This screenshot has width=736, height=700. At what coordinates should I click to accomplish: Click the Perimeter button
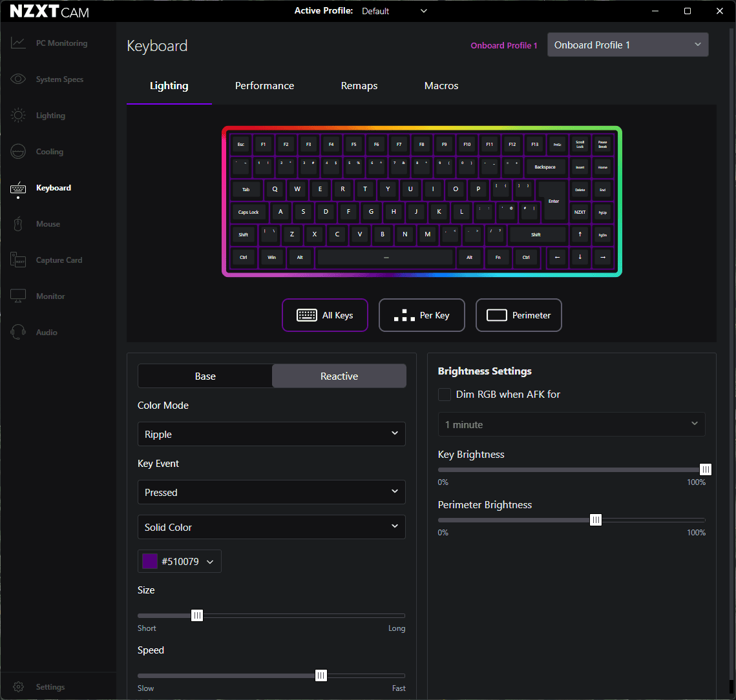(x=519, y=315)
